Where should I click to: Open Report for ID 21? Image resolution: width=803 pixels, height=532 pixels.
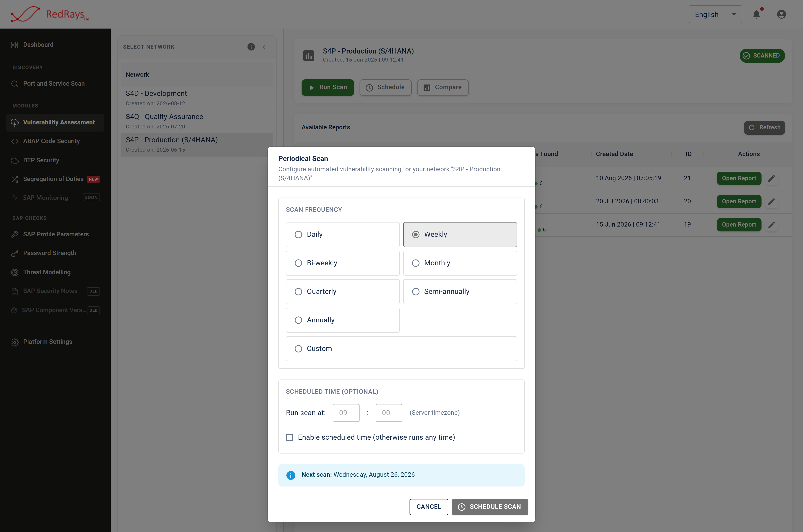739,178
